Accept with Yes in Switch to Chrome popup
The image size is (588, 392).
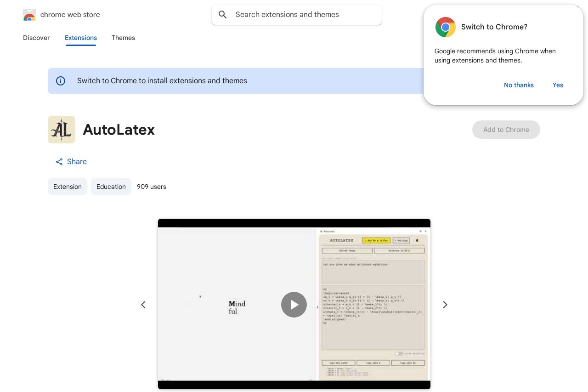coord(558,85)
